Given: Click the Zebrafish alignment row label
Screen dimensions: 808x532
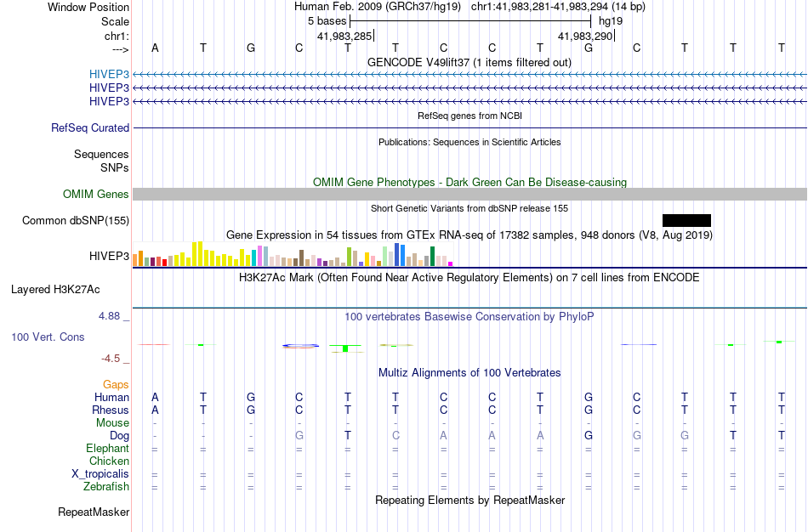Looking at the screenshot, I should (106, 486).
